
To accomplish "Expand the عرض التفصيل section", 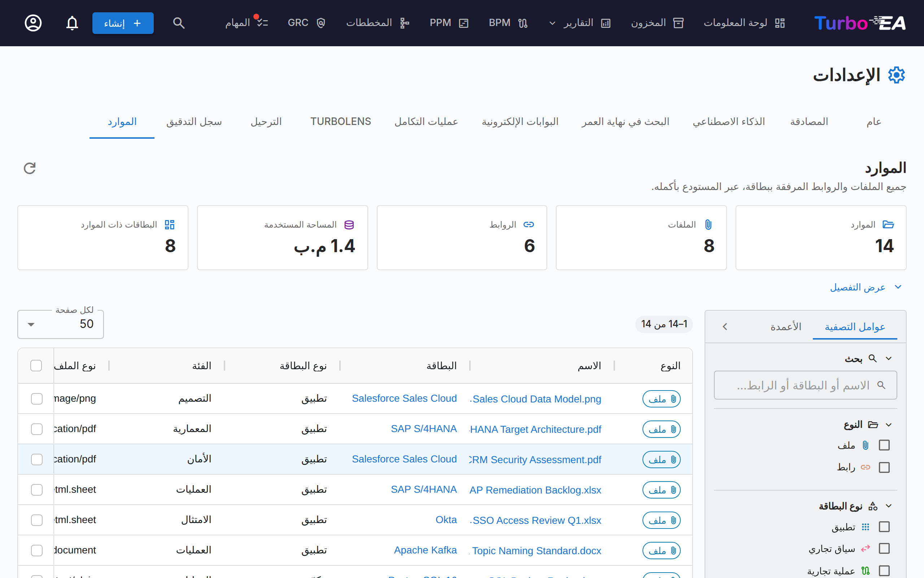I will (866, 287).
